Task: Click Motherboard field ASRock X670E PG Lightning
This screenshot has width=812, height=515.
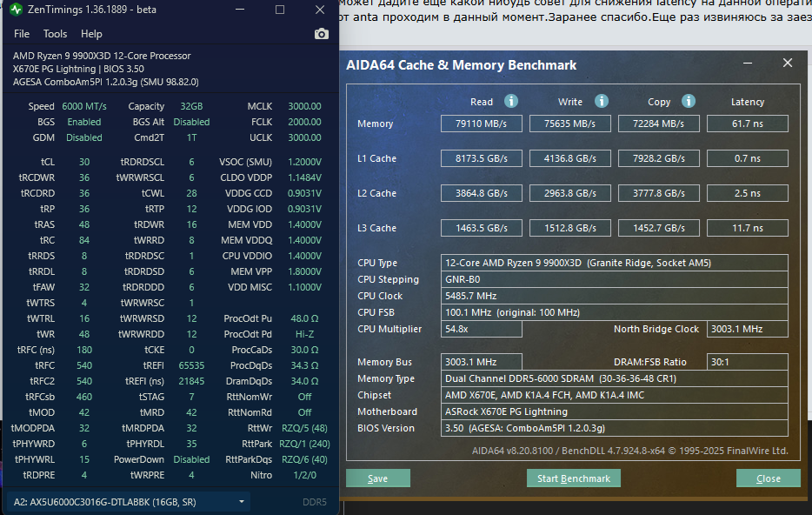Action: click(x=614, y=411)
